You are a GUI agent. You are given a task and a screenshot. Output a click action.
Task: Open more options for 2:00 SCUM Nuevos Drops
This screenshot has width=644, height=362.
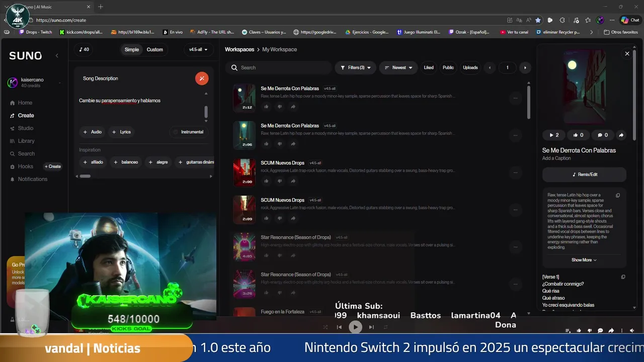(515, 172)
